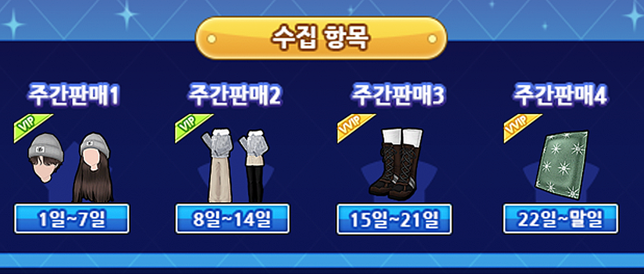Open the 주간판매4 heading
Viewport: 644px width, 274px height.
tap(561, 96)
